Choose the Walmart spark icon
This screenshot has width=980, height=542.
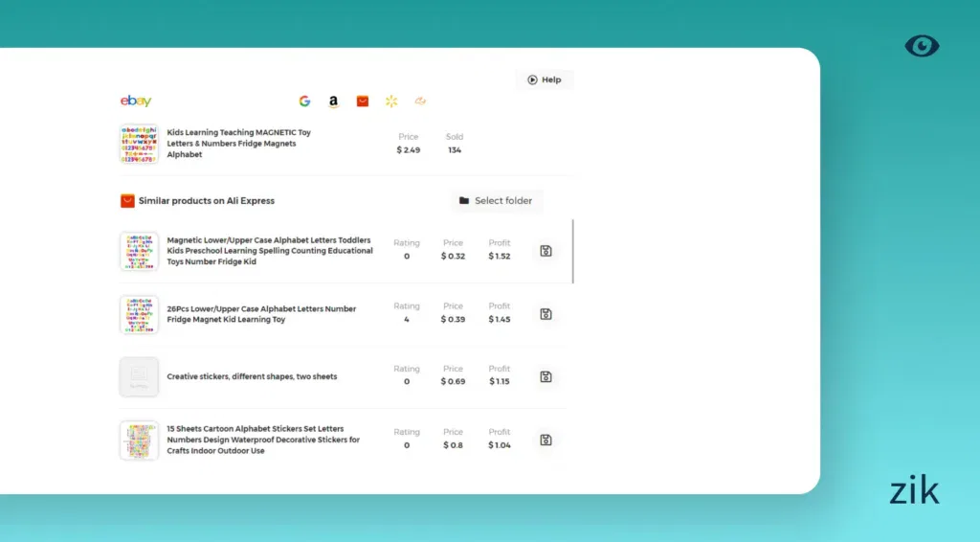[391, 102]
